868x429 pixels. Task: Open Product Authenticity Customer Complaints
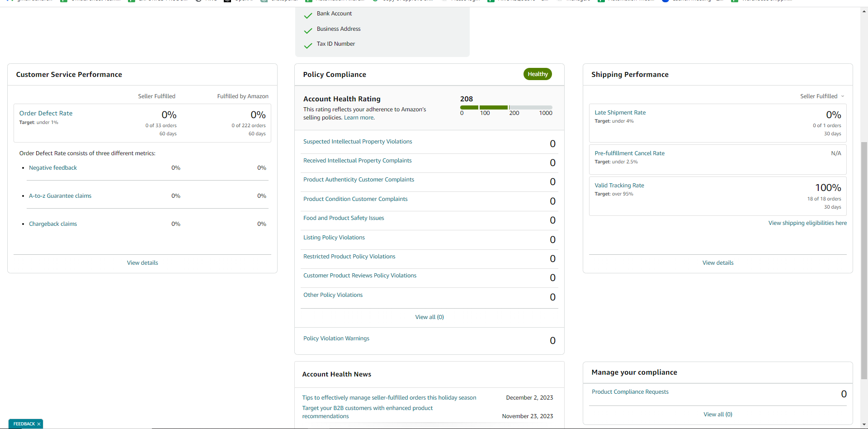pyautogui.click(x=359, y=180)
